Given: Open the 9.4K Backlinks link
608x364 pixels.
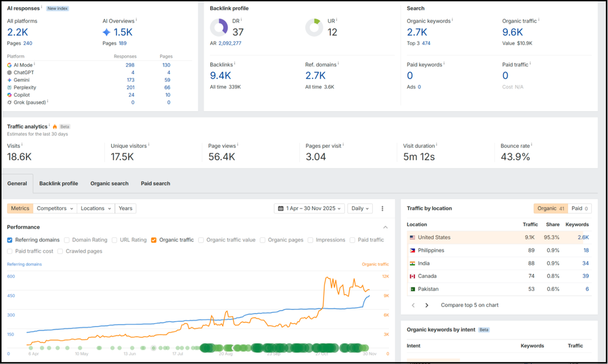Looking at the screenshot, I should pyautogui.click(x=220, y=75).
